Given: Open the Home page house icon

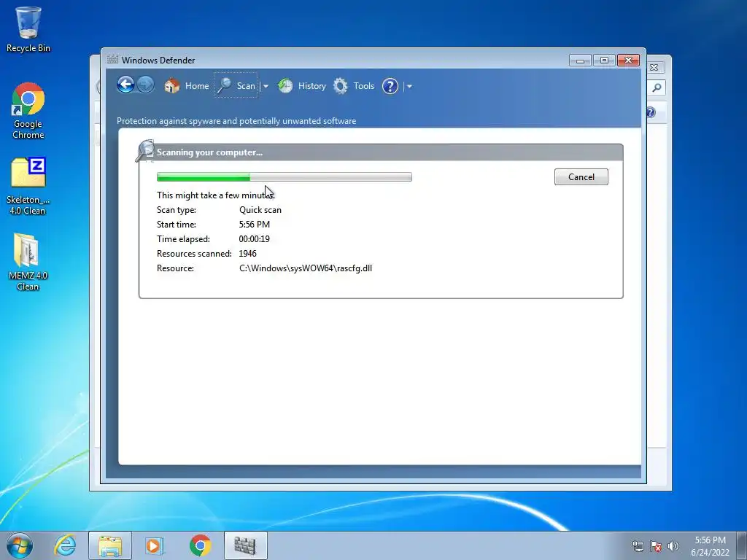Looking at the screenshot, I should coord(172,86).
